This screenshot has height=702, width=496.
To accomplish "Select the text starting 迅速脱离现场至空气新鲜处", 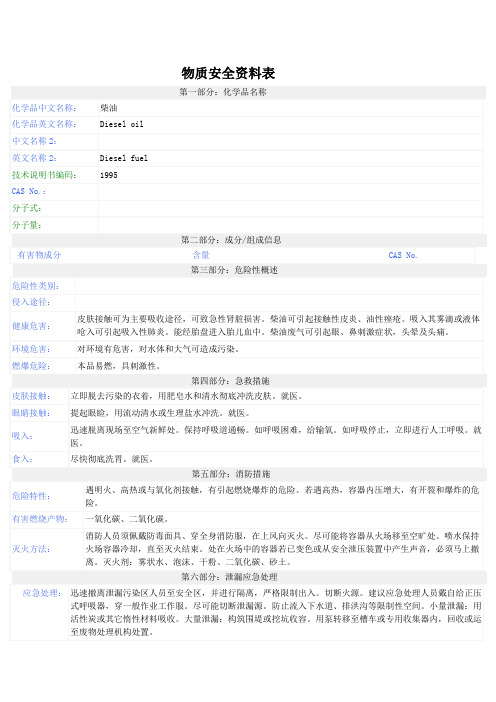I will coord(276,436).
